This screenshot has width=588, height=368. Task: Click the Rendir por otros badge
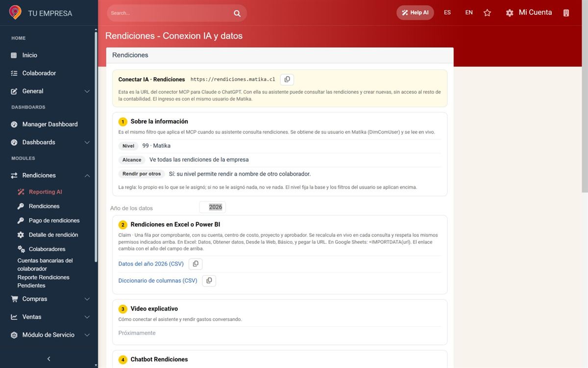tap(142, 174)
